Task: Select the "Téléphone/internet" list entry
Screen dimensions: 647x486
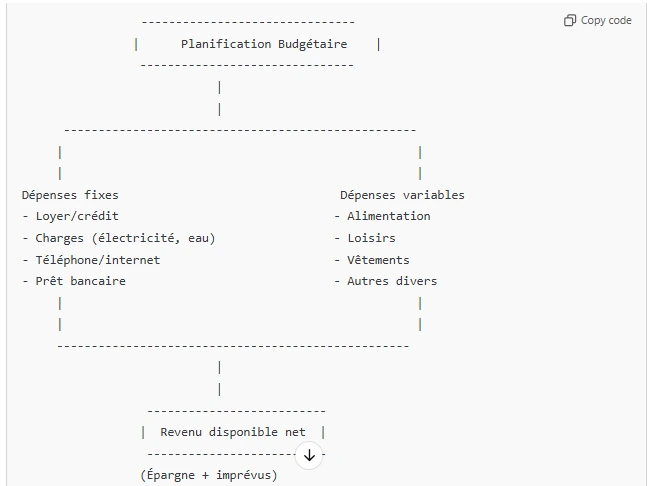Action: click(x=97, y=260)
